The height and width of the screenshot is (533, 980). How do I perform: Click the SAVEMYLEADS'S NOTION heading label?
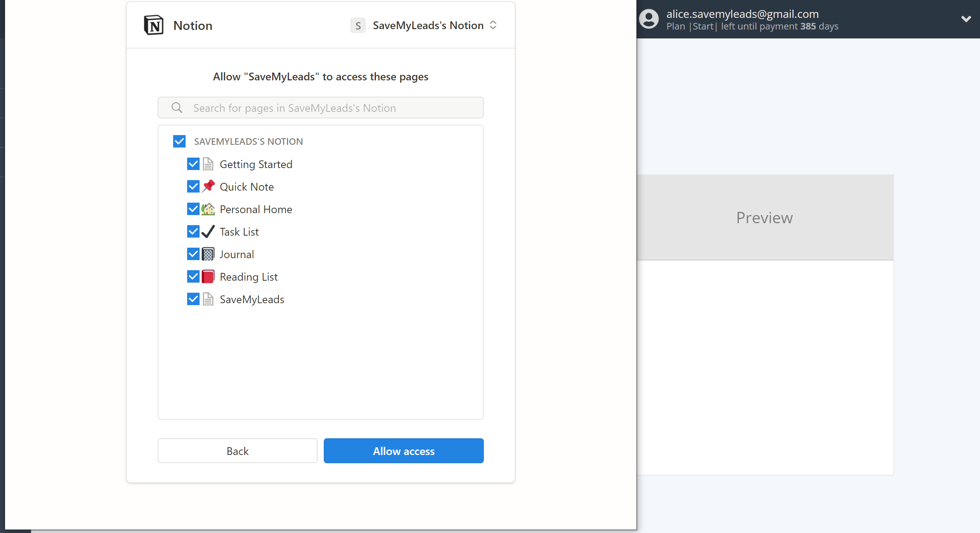click(248, 141)
